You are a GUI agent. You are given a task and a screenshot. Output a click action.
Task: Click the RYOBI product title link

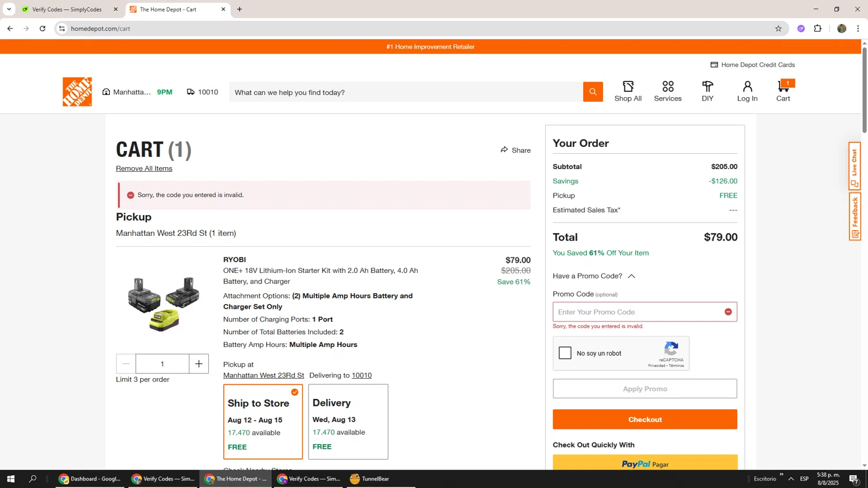tap(321, 276)
